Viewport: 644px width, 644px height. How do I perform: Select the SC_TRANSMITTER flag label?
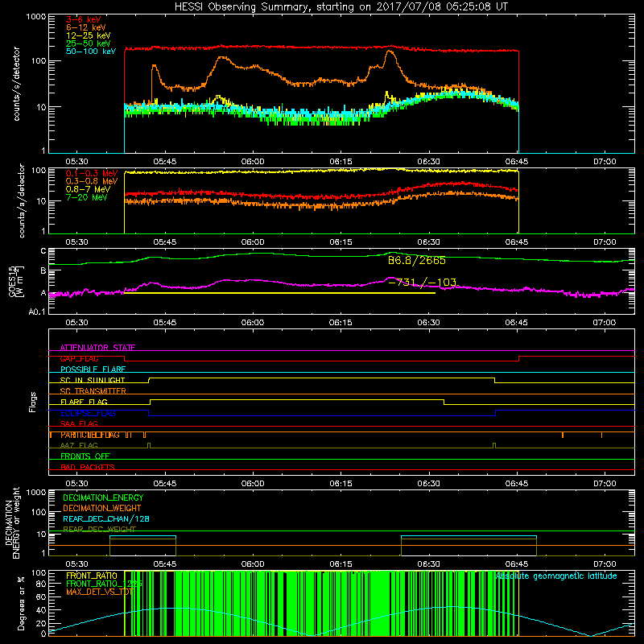pos(93,391)
